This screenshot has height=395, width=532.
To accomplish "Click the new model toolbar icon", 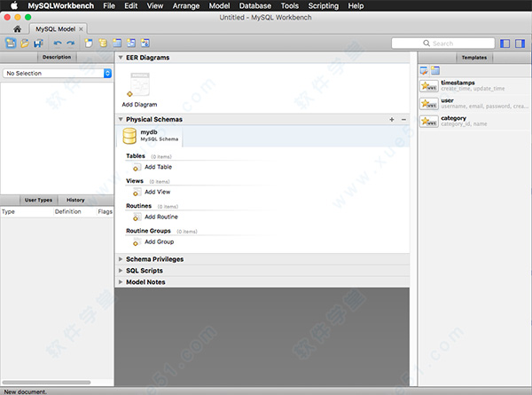I will (x=11, y=43).
